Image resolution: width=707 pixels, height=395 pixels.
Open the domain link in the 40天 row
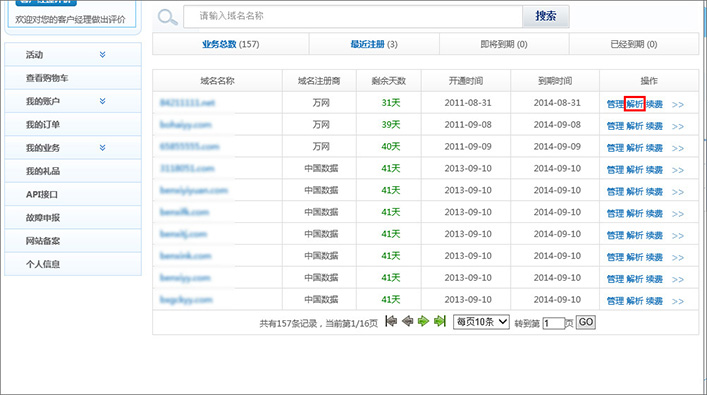(x=189, y=147)
